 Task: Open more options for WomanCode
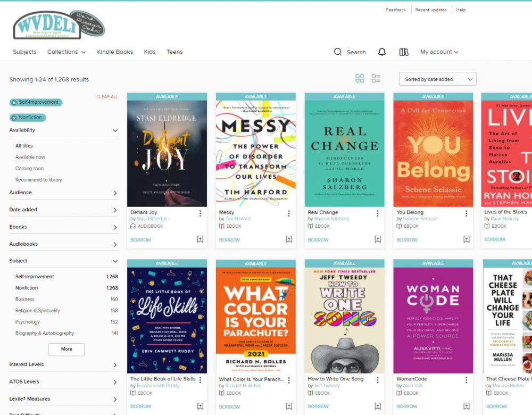click(466, 380)
